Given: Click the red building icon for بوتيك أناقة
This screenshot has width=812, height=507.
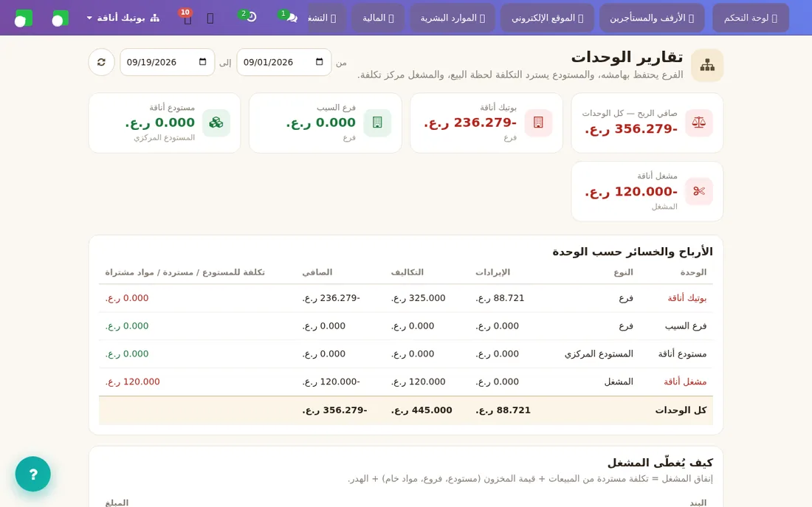Looking at the screenshot, I should click(538, 123).
